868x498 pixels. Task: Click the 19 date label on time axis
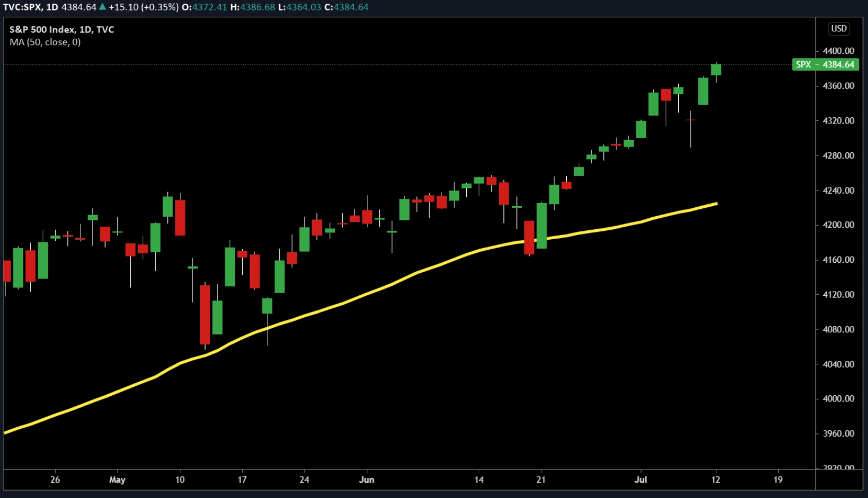(x=778, y=479)
